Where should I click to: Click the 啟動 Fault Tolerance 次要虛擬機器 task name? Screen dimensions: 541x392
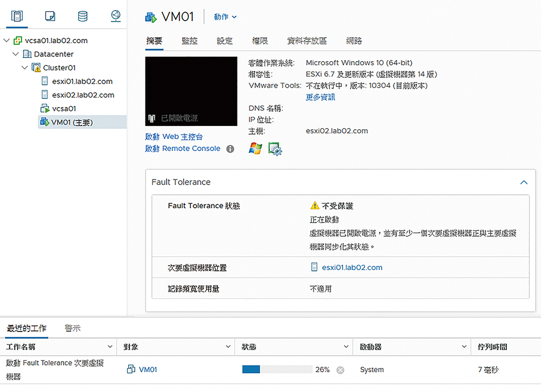click(x=55, y=370)
